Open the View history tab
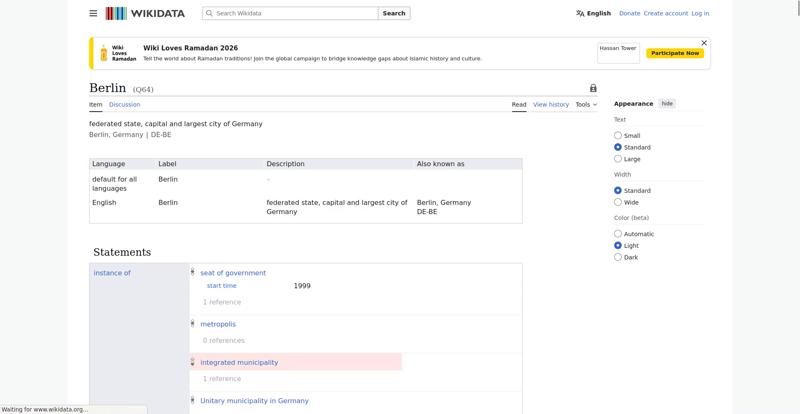The height and width of the screenshot is (414, 800). pos(550,104)
